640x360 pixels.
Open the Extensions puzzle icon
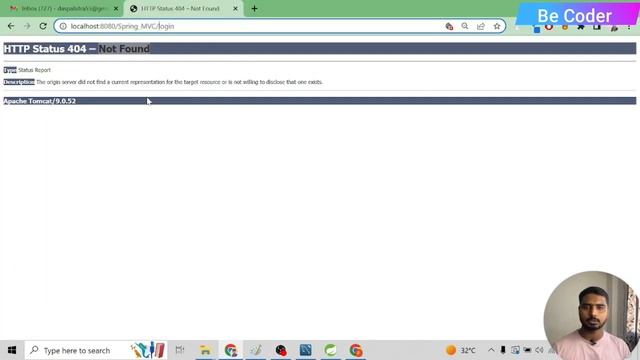point(580,27)
